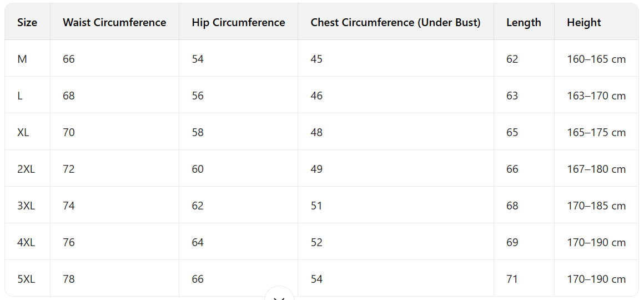The image size is (644, 300).
Task: Click the 5XL size row label
Action: point(26,279)
